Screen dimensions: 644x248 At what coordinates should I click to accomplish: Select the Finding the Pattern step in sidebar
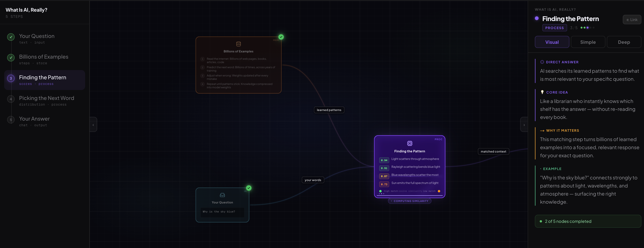click(44, 80)
